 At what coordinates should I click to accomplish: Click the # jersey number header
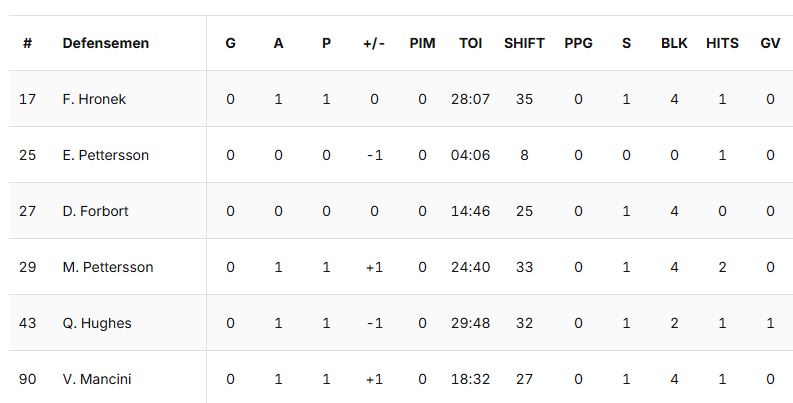pyautogui.click(x=27, y=43)
